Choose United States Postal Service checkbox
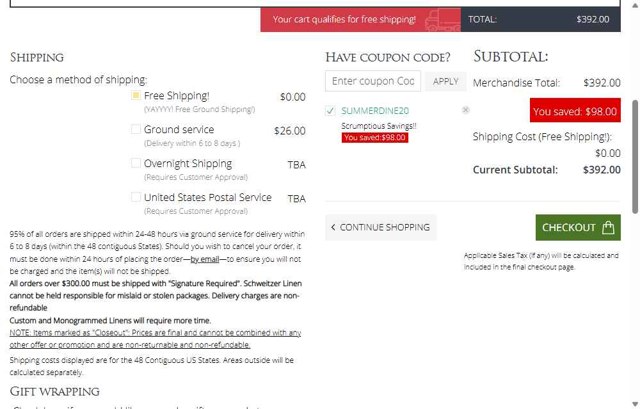Screen dimensions: 640x409 [136, 197]
